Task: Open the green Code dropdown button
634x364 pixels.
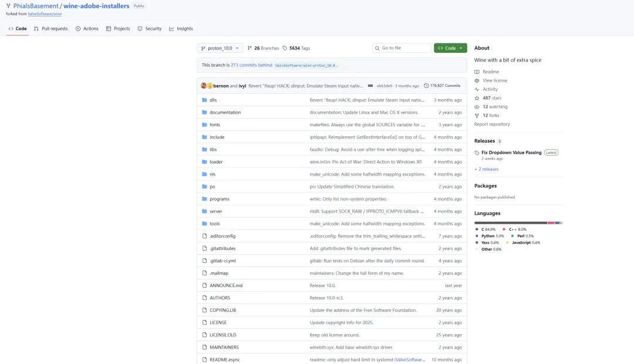Action: point(450,48)
